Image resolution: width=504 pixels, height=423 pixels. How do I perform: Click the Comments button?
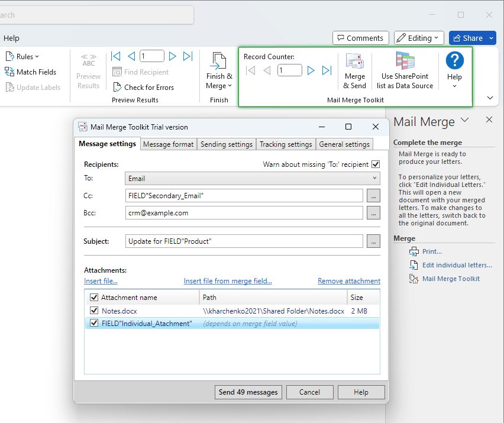point(361,38)
